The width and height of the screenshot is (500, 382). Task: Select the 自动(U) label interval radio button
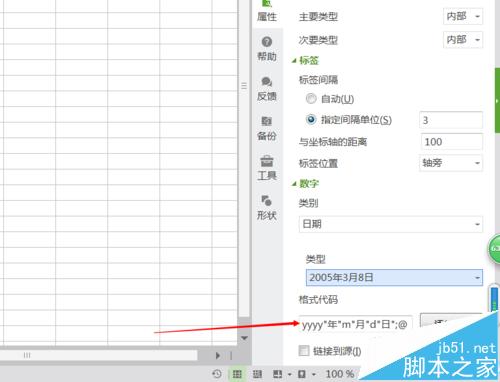[311, 99]
